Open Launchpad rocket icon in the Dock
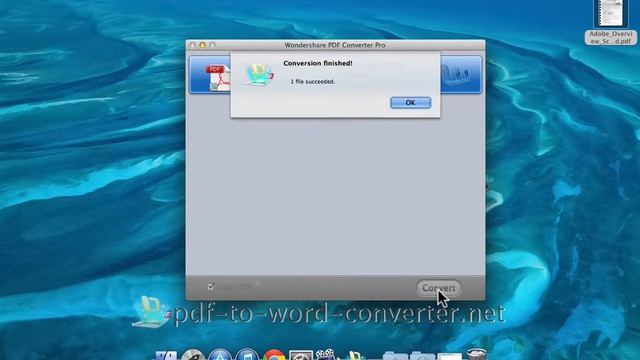 [x=193, y=355]
